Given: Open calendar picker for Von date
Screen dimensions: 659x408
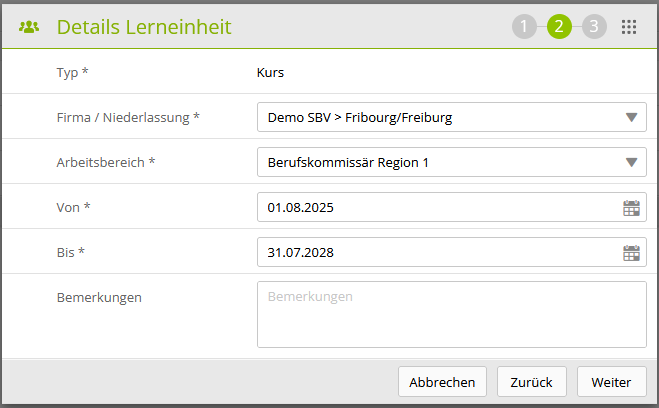Looking at the screenshot, I should (x=631, y=208).
